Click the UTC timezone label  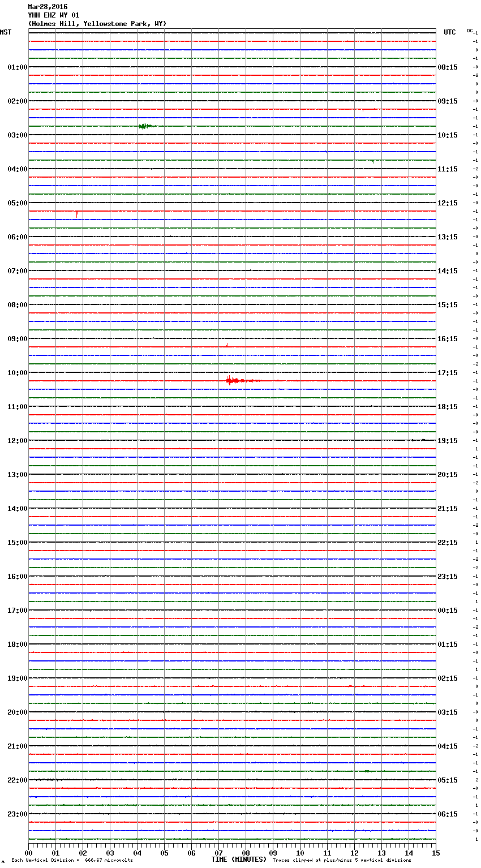pyautogui.click(x=449, y=32)
